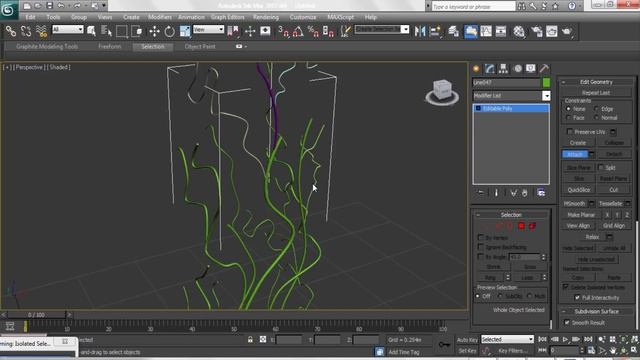The image size is (640, 360).
Task: Click the Hide Unselected button
Action: pos(596,259)
